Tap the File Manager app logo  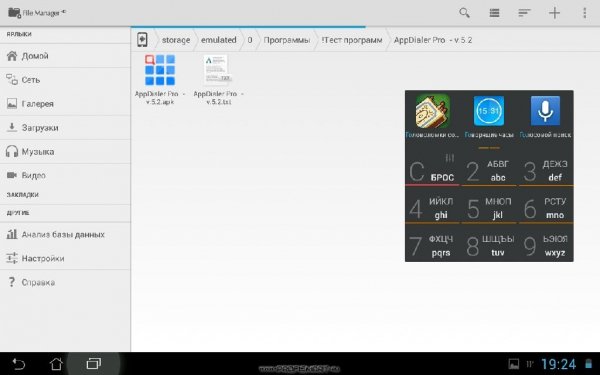(14, 13)
